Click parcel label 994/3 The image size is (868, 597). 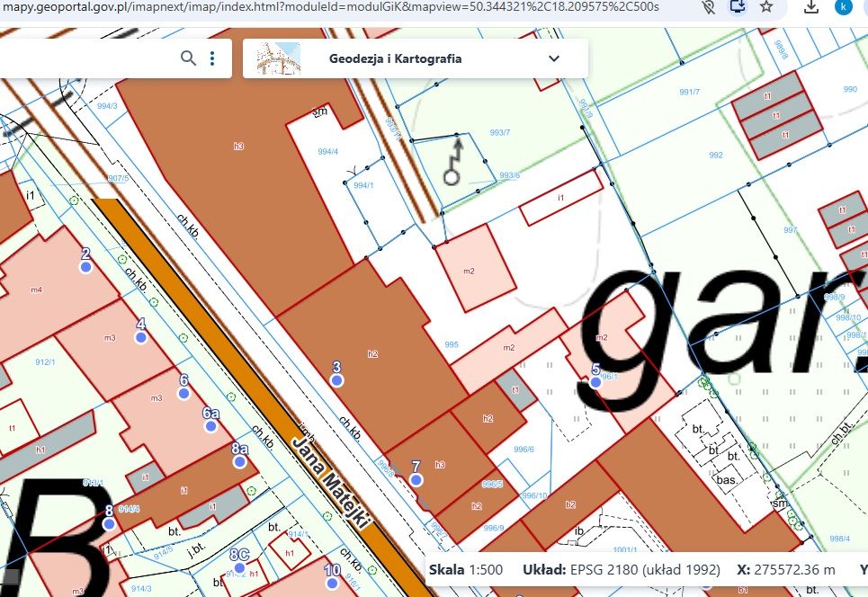107,106
